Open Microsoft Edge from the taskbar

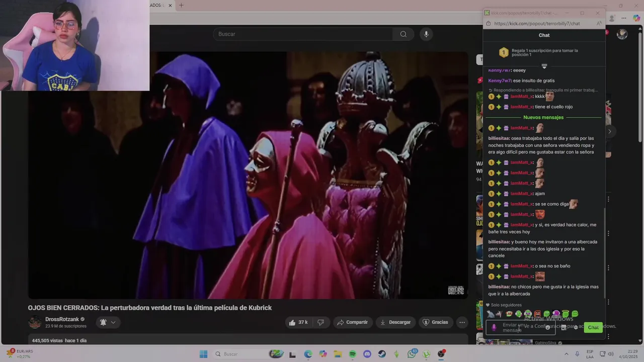[x=308, y=354]
